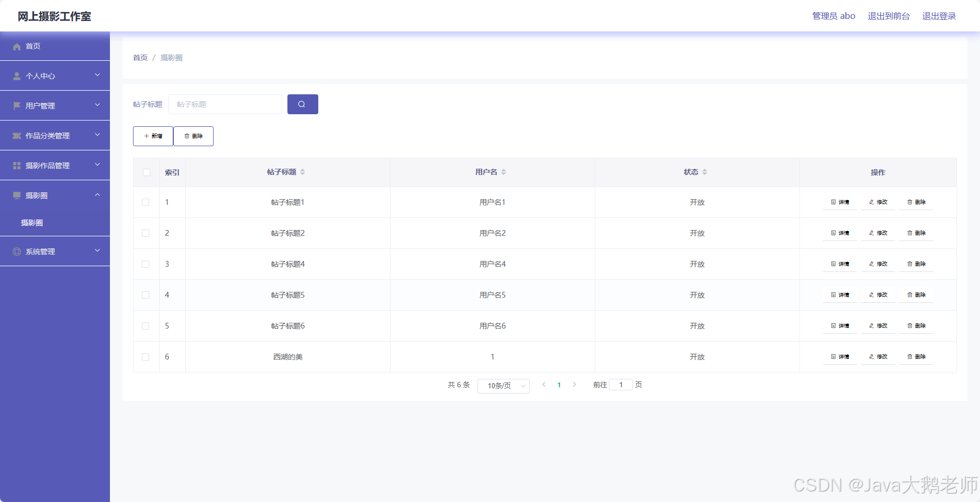Viewport: 980px width, 502px height.
Task: Focus the 帖子标题 search input
Action: pyautogui.click(x=226, y=104)
